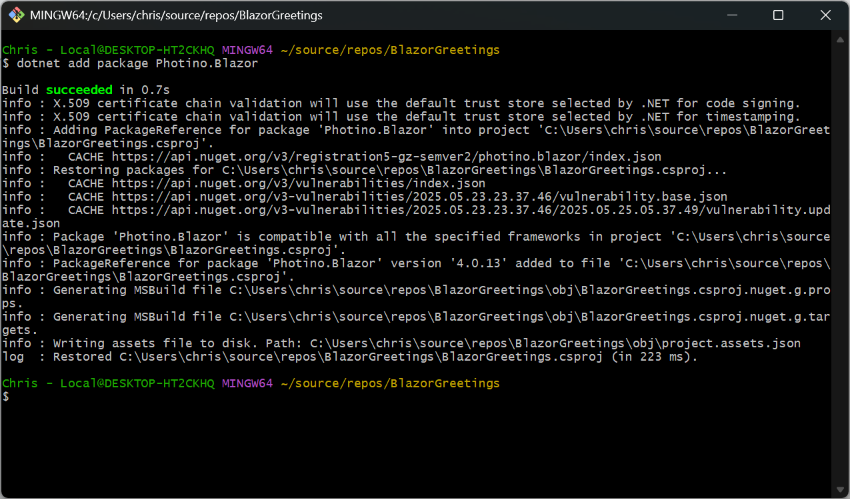Click the scrollbar up arrow

point(842,39)
